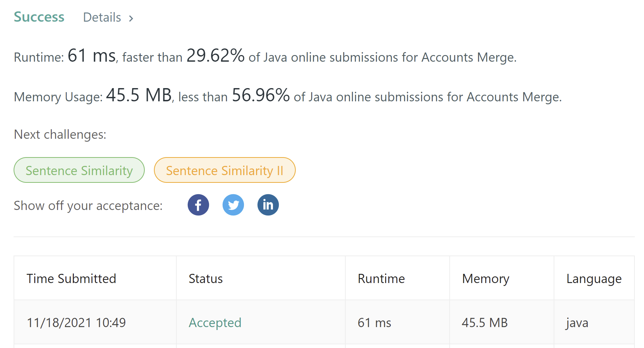Open the Sentence Similarity II challenge
Viewport: 644px width, 348px height.
click(x=224, y=170)
